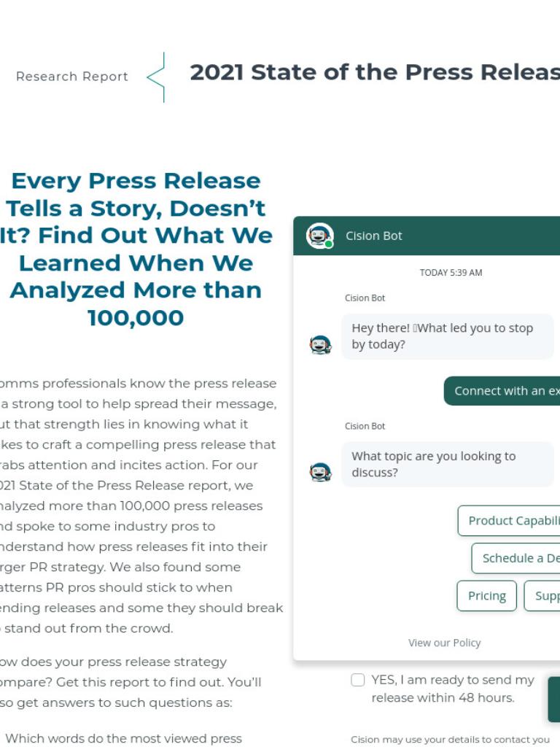Image resolution: width=560 pixels, height=747 pixels.
Task: Click the Research Report label
Action: click(72, 77)
